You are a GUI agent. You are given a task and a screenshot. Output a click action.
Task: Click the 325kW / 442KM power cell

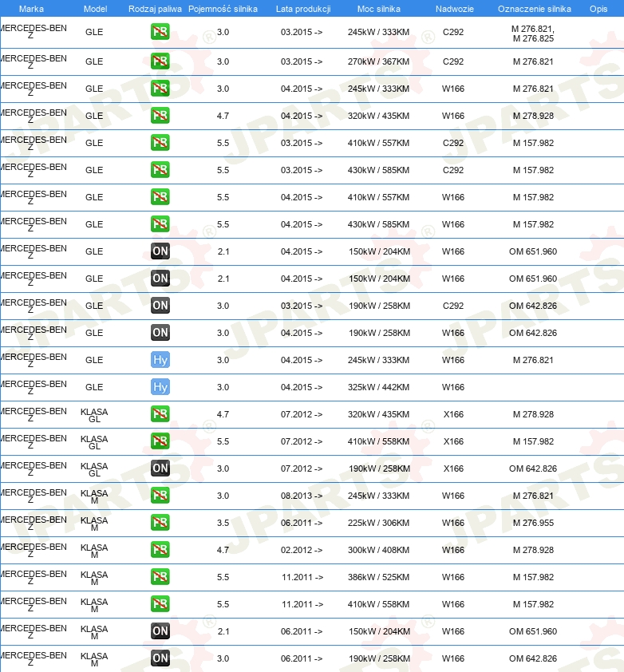pyautogui.click(x=378, y=387)
